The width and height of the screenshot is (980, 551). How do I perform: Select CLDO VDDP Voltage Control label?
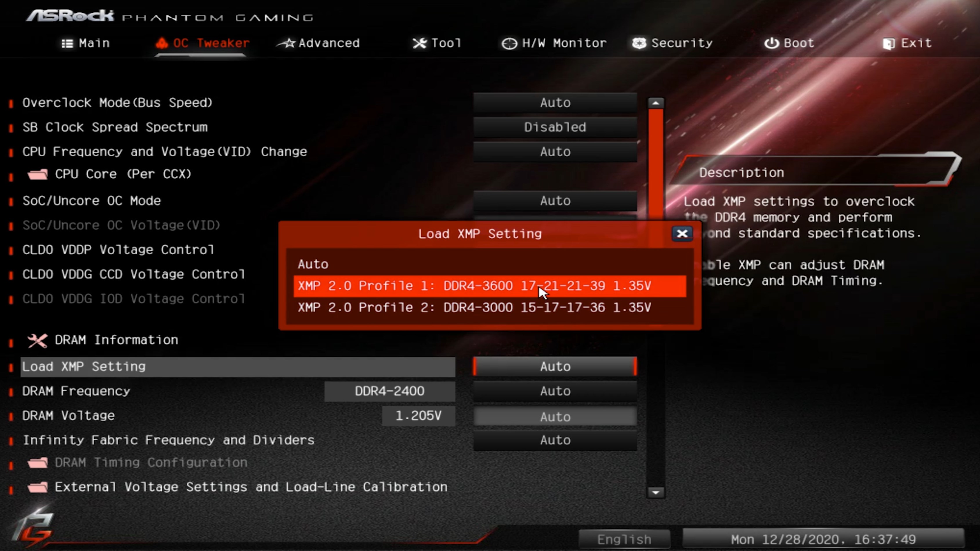click(118, 250)
